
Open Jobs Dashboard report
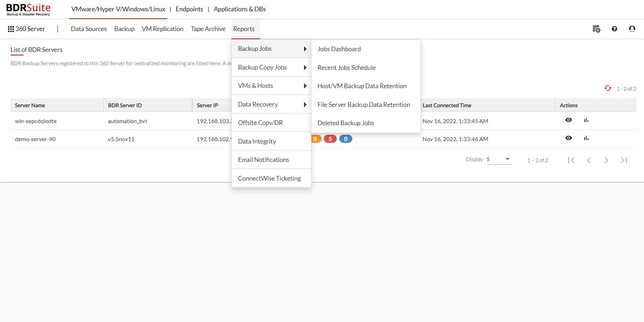366,49
